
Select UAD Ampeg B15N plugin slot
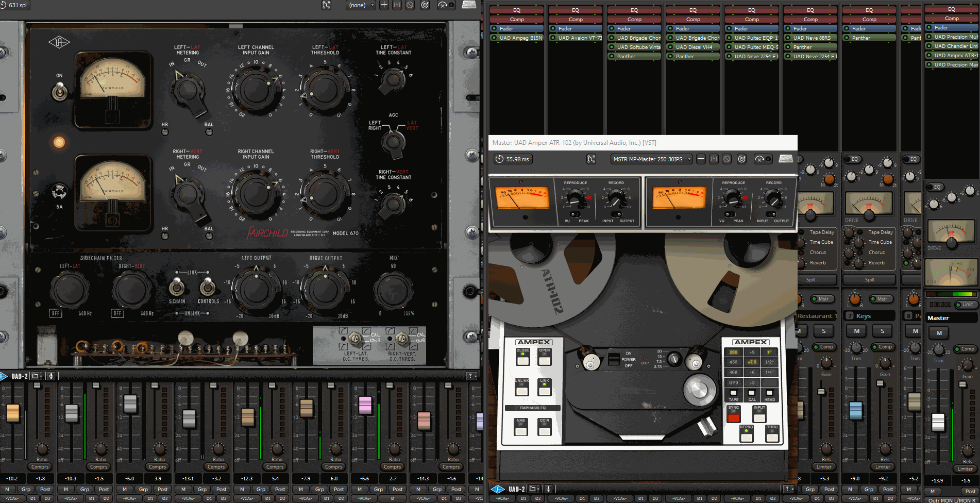point(517,38)
